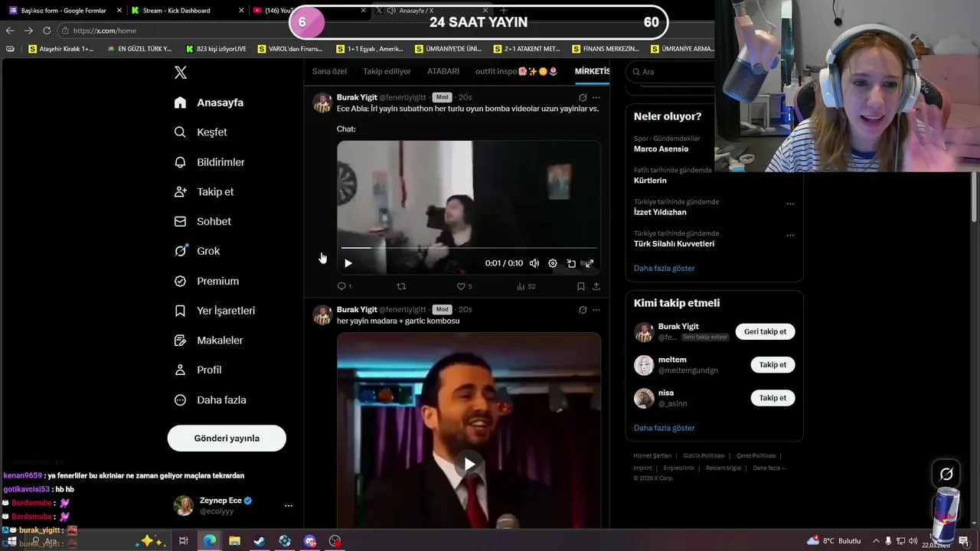Play the second post's video thumbnail
The height and width of the screenshot is (551, 980).
469,464
